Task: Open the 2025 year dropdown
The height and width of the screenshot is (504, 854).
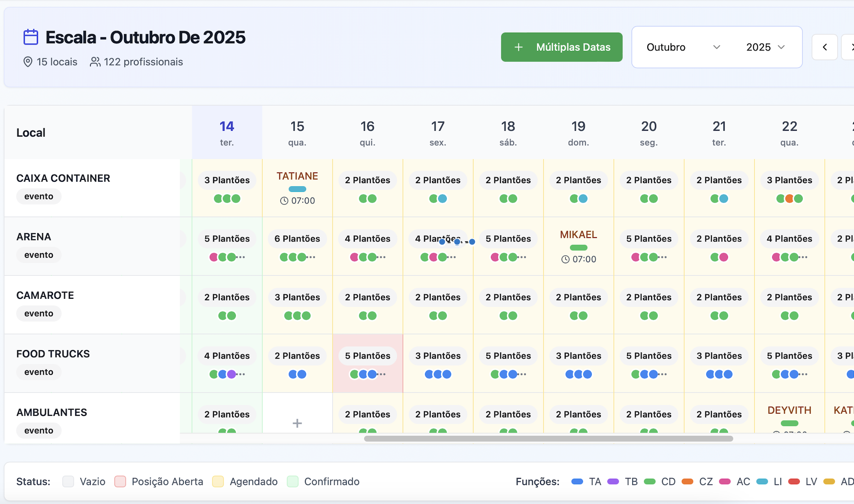Action: click(x=765, y=47)
